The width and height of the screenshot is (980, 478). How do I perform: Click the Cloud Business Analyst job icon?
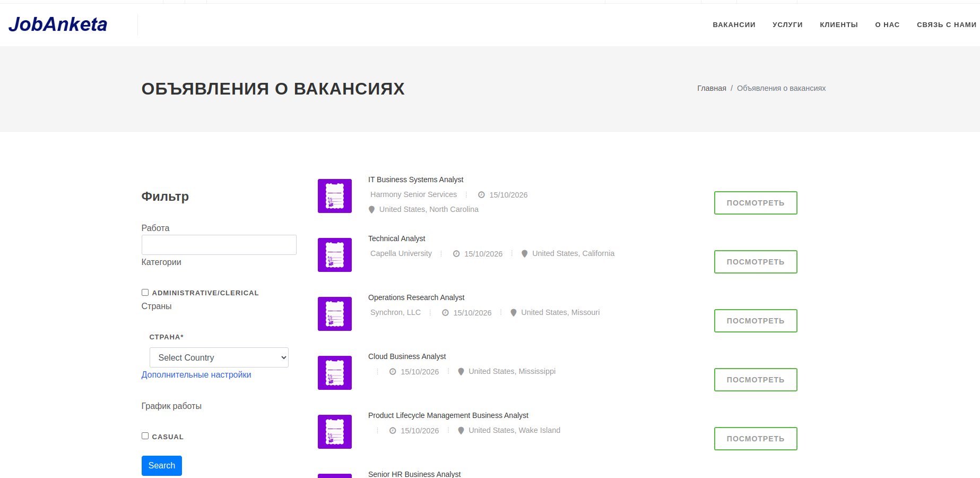coord(334,373)
